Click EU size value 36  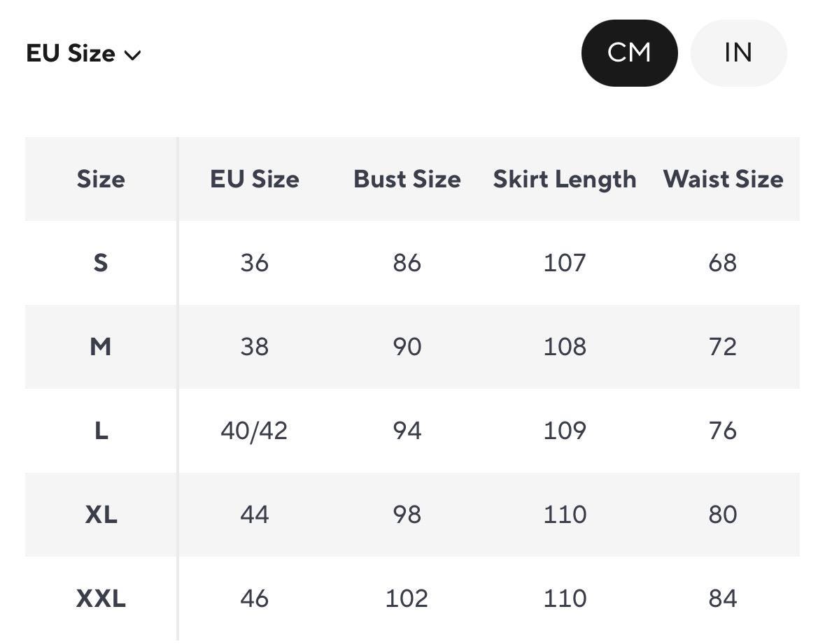(254, 263)
